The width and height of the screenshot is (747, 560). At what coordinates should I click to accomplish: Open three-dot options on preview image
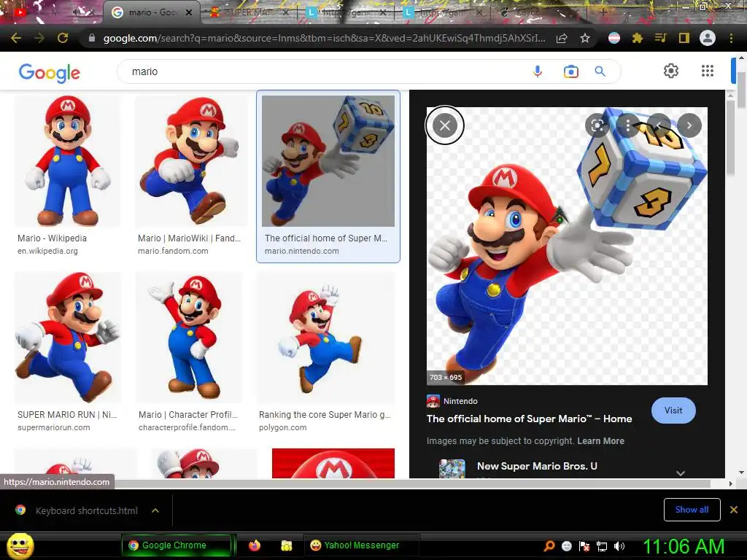click(628, 125)
